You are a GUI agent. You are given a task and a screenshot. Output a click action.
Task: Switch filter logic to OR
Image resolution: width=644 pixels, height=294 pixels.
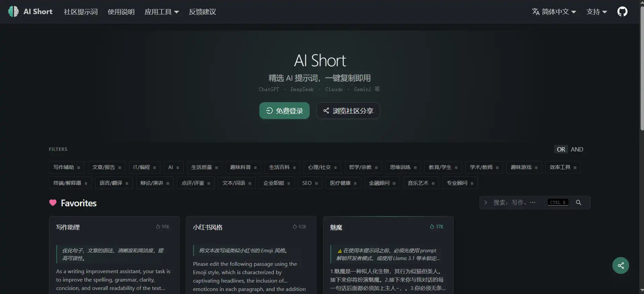coord(561,149)
